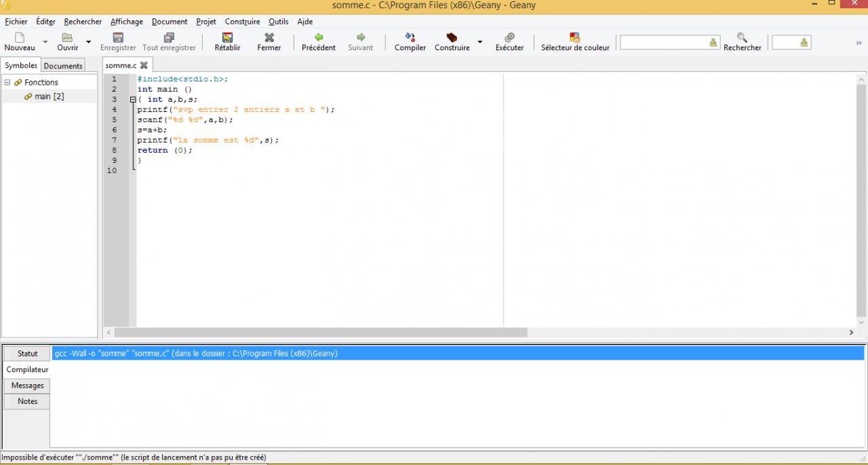Expand the Ouvrir recent files dropdown arrow
Screen dimensions: 868x465
pos(88,42)
